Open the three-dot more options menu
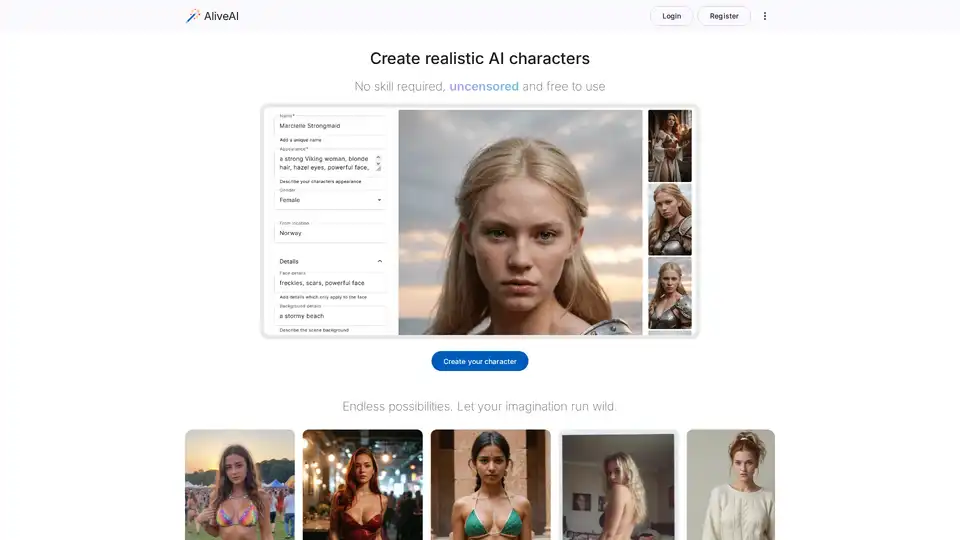960x540 pixels. [x=765, y=16]
